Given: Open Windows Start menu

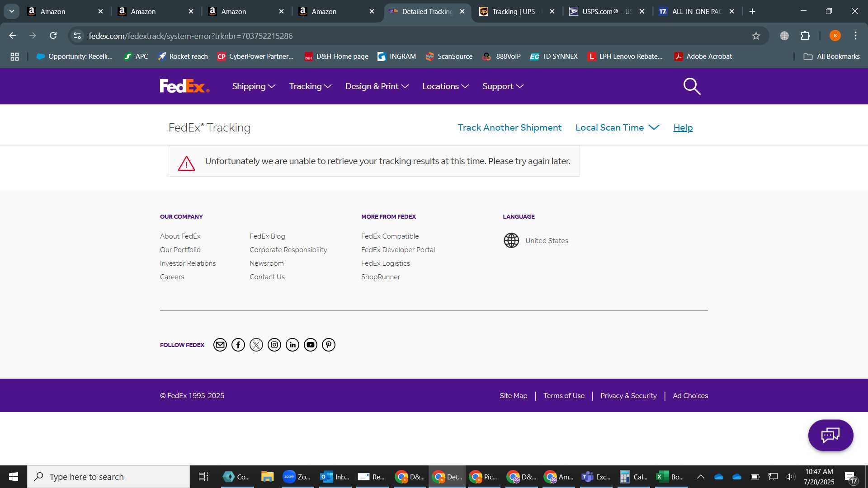Looking at the screenshot, I should [x=14, y=477].
